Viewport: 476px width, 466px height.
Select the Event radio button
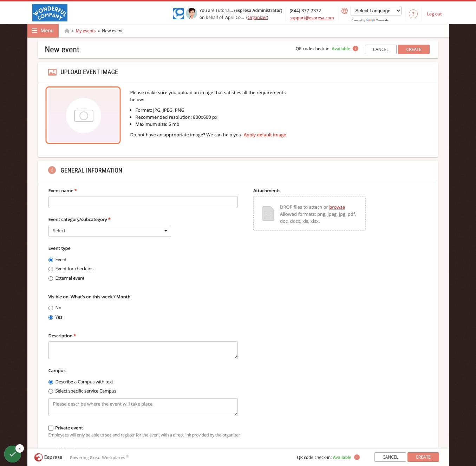point(51,260)
